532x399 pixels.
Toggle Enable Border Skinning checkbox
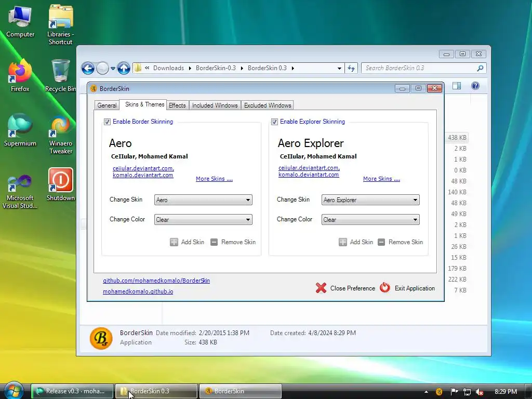point(107,122)
